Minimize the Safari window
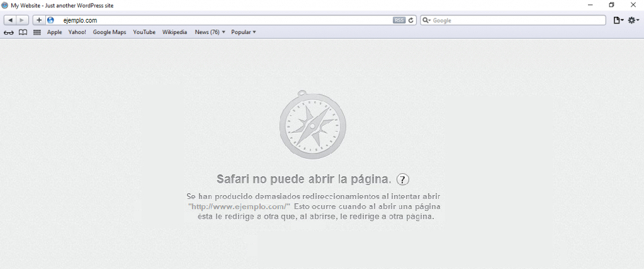The width and height of the screenshot is (644, 269). (590, 5)
